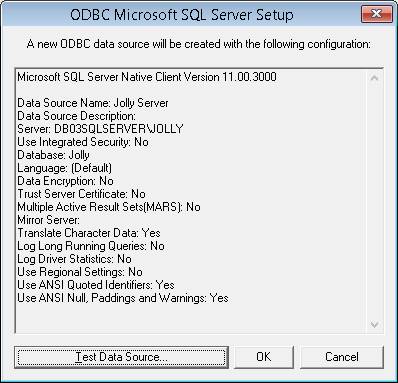Screen dimensions: 398x383
Task: Click the Use ANSI Quoted Identifiers line
Action: click(x=96, y=285)
